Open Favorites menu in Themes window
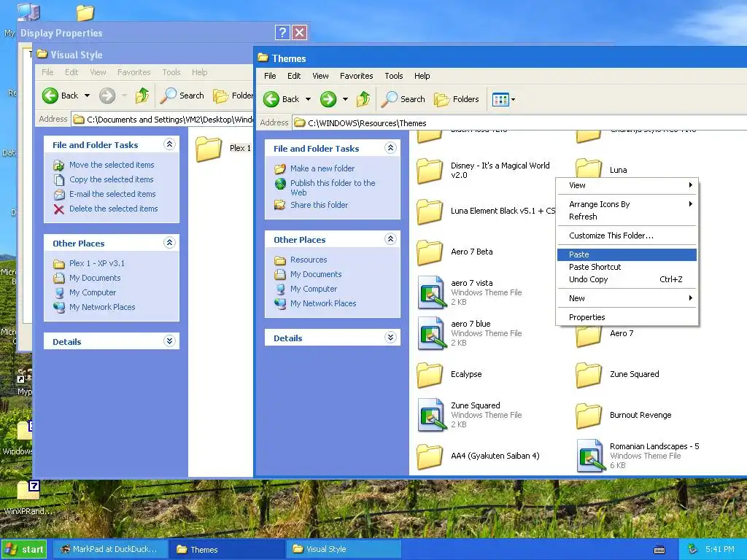This screenshot has width=747, height=560. (x=356, y=76)
